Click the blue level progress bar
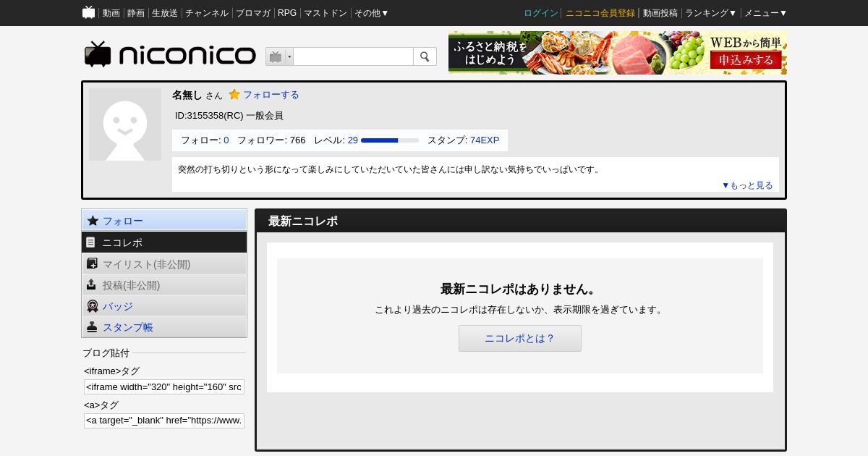The image size is (868, 456). (x=390, y=140)
